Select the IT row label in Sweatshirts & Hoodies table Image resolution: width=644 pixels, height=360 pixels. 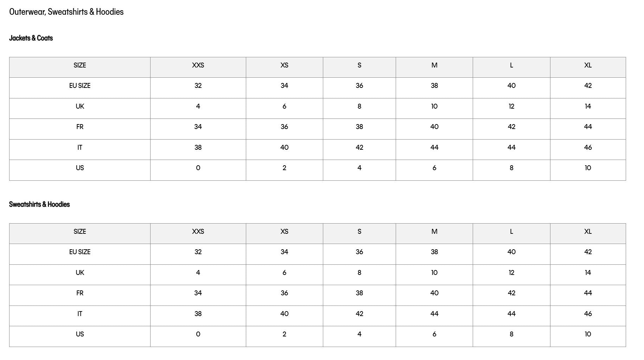click(80, 314)
